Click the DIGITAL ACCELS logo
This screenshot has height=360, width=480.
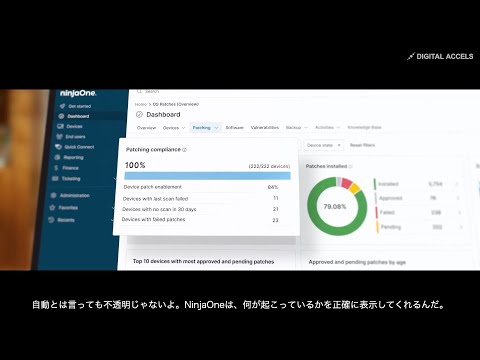[440, 56]
